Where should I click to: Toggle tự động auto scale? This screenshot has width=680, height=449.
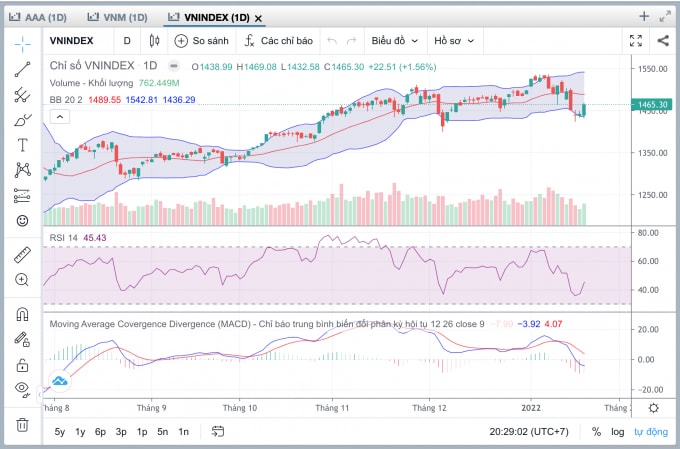tap(651, 432)
